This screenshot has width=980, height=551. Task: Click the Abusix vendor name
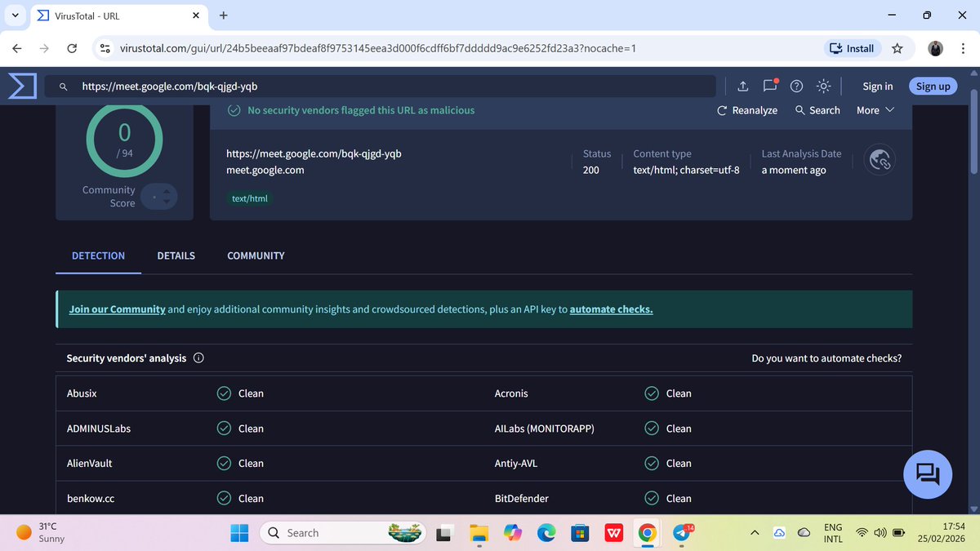click(x=82, y=393)
